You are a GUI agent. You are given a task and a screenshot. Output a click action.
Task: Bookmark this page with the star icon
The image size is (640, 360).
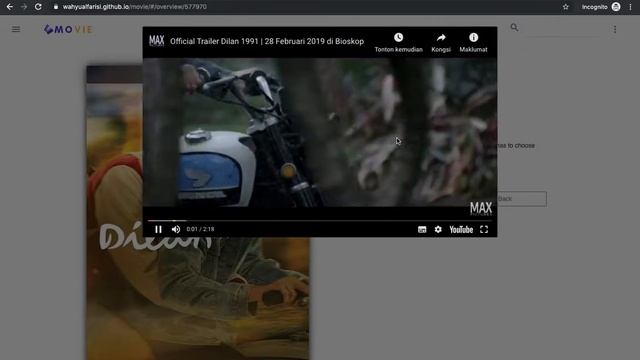(x=566, y=7)
